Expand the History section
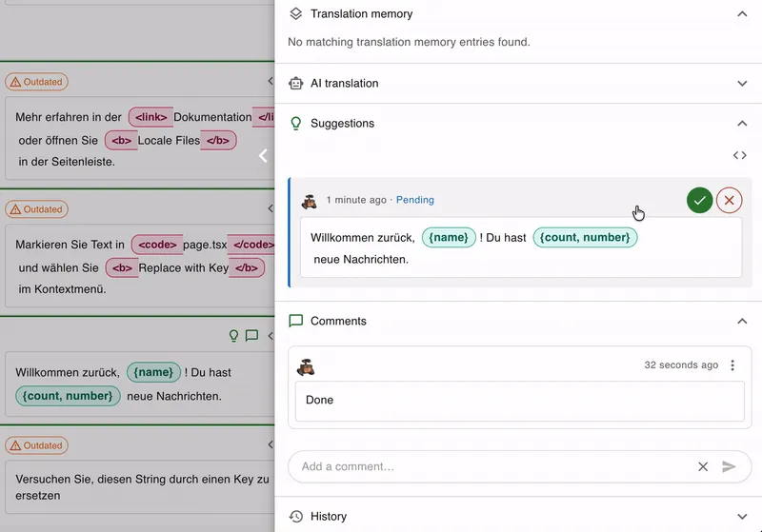 point(742,517)
